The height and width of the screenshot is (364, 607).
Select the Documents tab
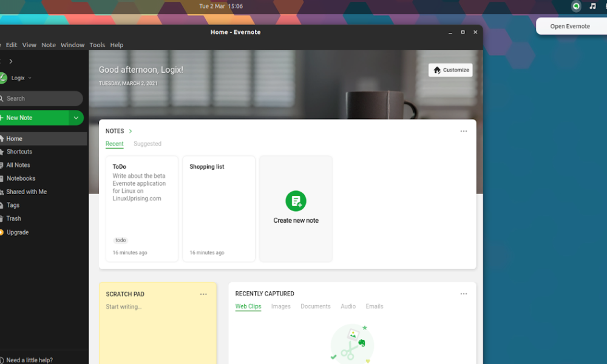(316, 306)
